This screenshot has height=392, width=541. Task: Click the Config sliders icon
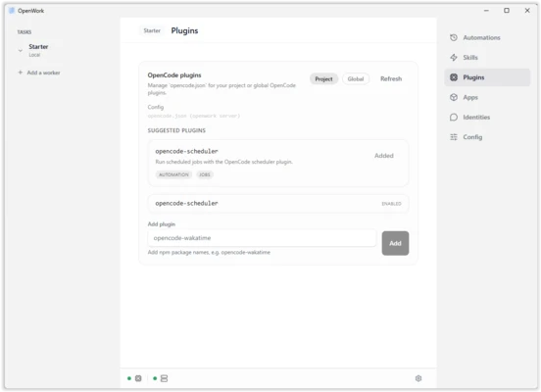click(x=454, y=137)
